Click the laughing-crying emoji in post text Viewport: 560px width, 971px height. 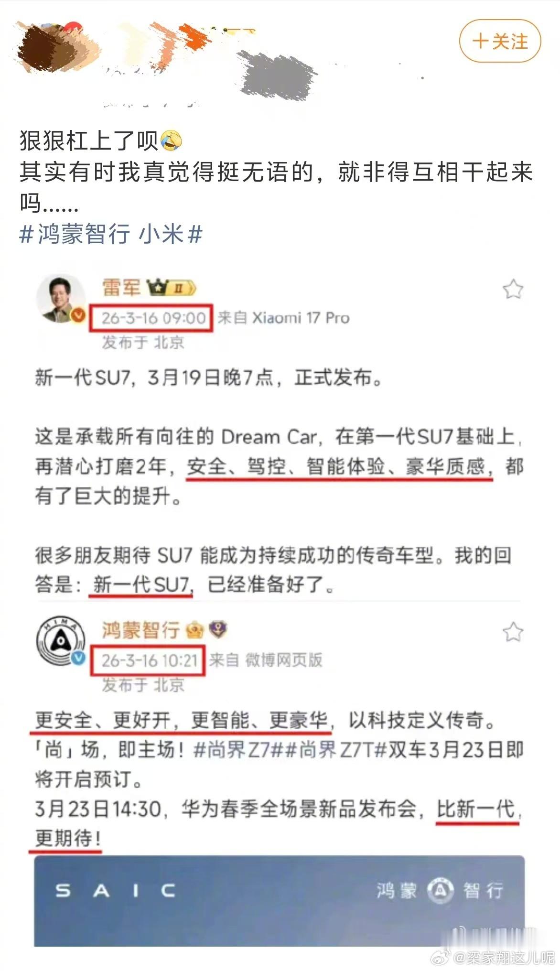[171, 140]
